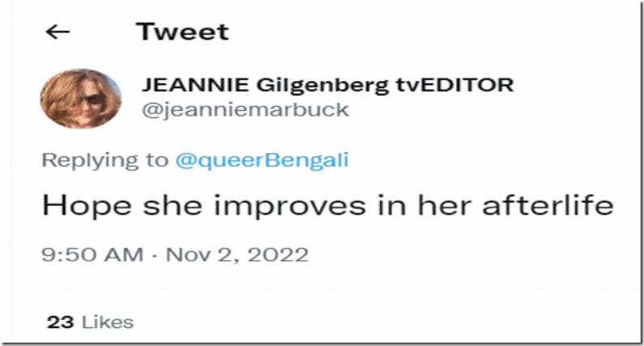Click the "Replying to" label

tap(104, 160)
